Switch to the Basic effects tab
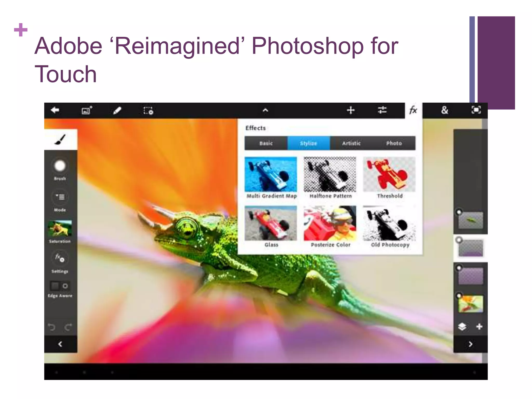Viewport: 532px width, 399px height. click(266, 143)
